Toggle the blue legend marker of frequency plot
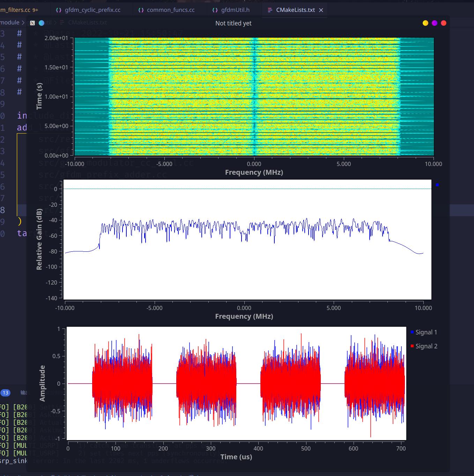474x476 pixels. coord(437,185)
